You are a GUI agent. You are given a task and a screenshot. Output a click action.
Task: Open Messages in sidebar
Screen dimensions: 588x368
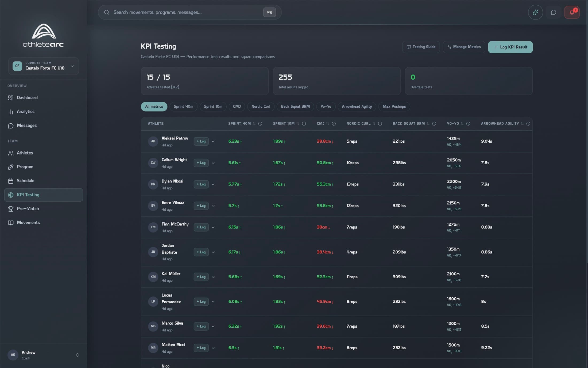[44, 126]
